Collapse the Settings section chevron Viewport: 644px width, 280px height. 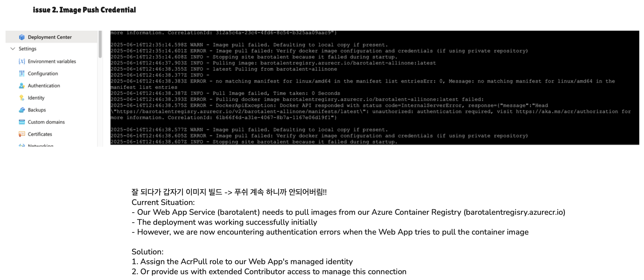pyautogui.click(x=13, y=49)
